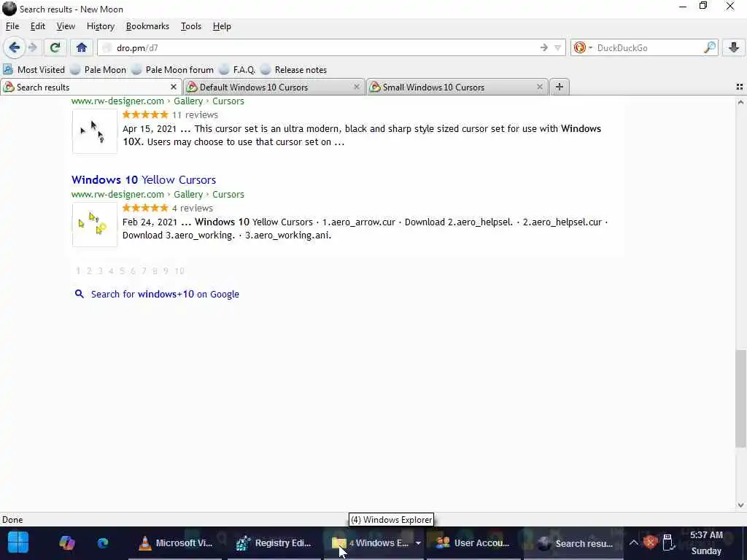Click the black cursor set thumbnail

click(94, 131)
